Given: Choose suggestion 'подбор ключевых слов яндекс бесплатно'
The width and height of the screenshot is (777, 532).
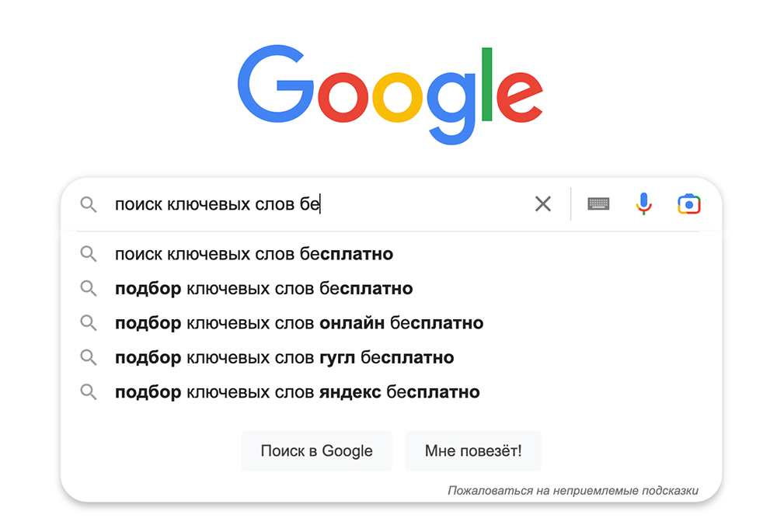Looking at the screenshot, I should [x=297, y=392].
